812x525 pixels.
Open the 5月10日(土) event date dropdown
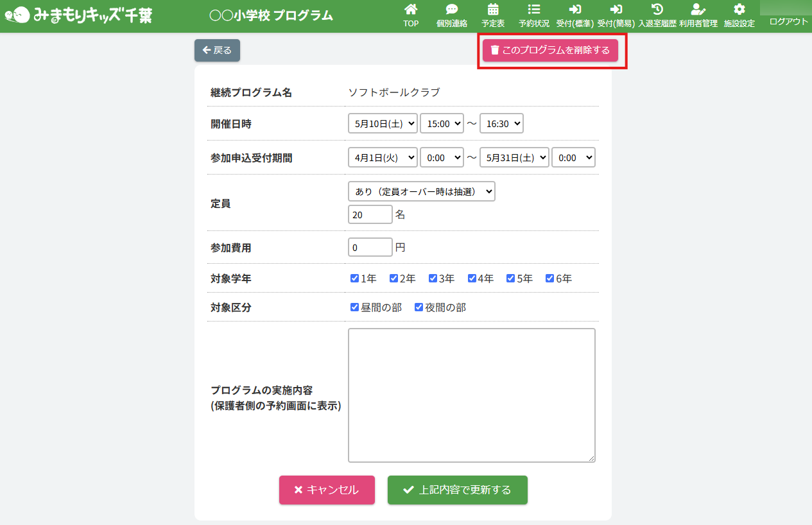pos(383,123)
